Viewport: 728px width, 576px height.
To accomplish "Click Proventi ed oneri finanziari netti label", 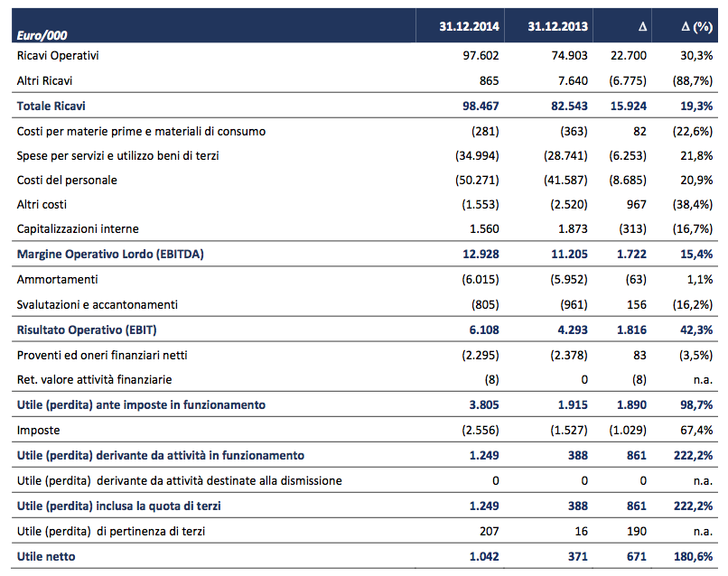I will [102, 355].
